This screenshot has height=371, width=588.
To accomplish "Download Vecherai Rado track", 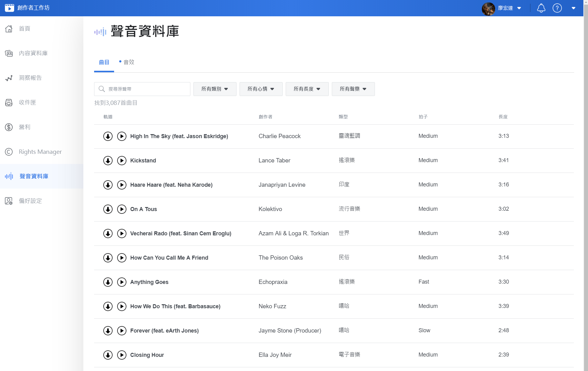I will click(x=108, y=233).
